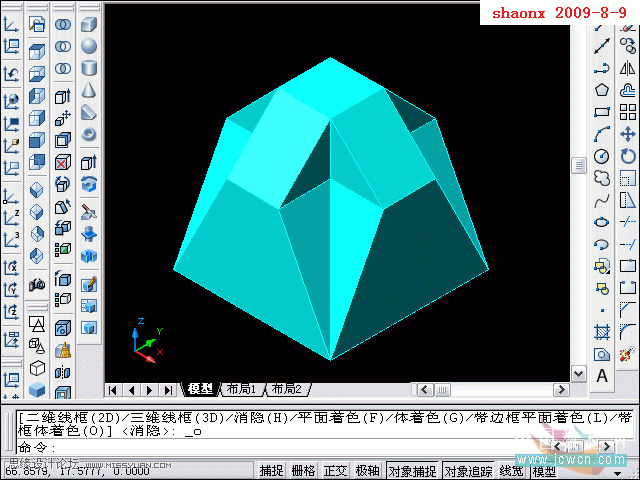
Task: Select the Rectangle draw tool
Action: pyautogui.click(x=602, y=112)
